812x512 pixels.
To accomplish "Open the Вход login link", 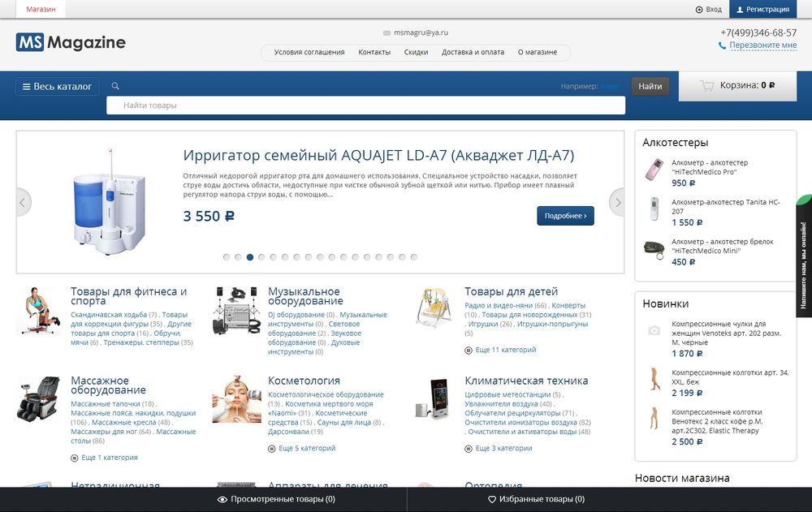I will [x=708, y=9].
